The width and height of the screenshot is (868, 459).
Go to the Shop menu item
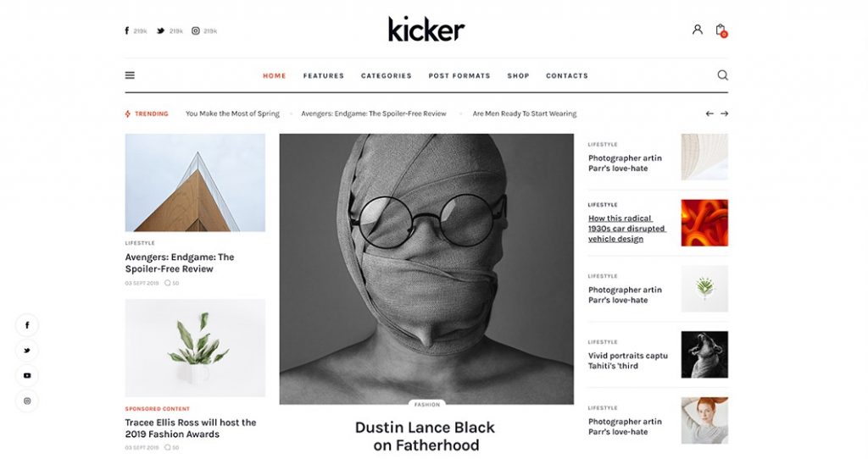click(x=518, y=75)
